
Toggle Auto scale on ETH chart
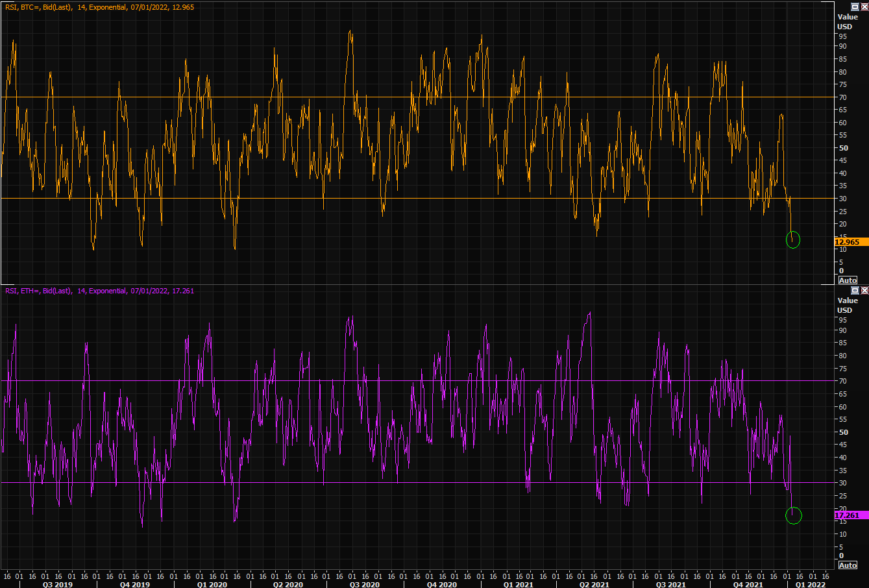[848, 565]
